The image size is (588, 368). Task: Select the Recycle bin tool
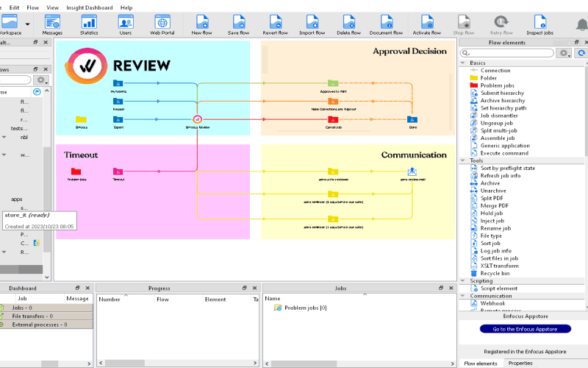(x=495, y=273)
